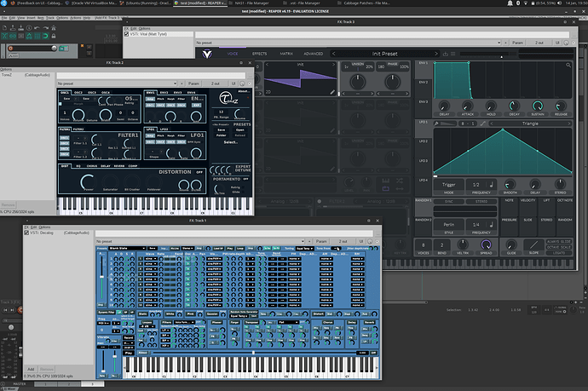Toggle the Auto-crossfade toolbar icon
This screenshot has width=588, height=391.
click(x=5, y=36)
